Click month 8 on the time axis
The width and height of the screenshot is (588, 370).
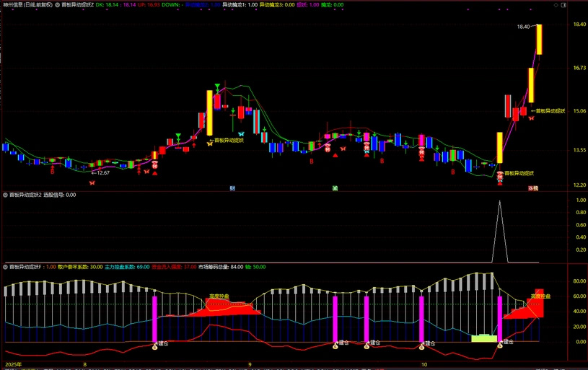coord(84,364)
